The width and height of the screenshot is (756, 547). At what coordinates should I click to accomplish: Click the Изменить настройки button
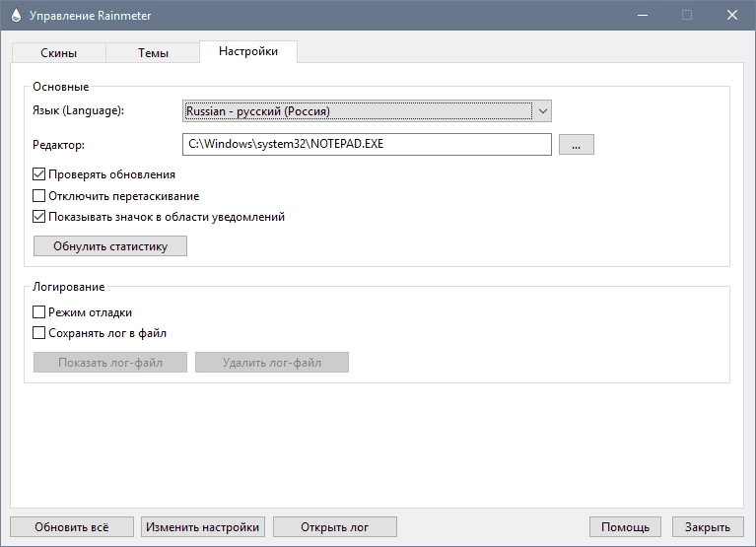[x=203, y=526]
